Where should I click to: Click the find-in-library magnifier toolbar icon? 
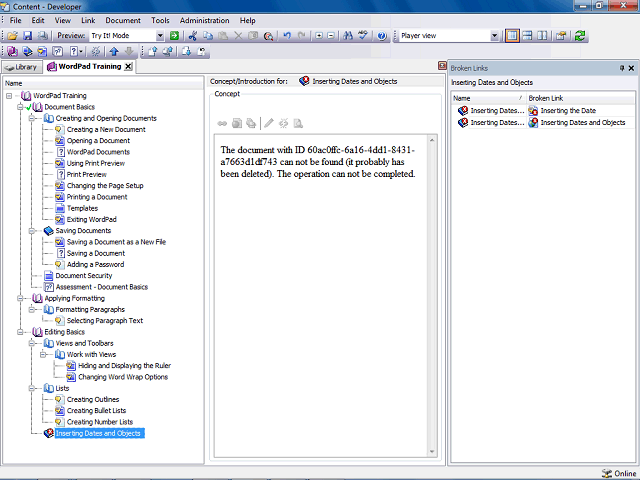click(268, 36)
